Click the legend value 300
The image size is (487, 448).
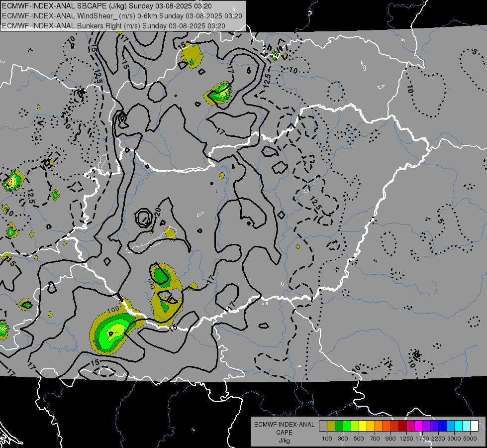pyautogui.click(x=343, y=439)
